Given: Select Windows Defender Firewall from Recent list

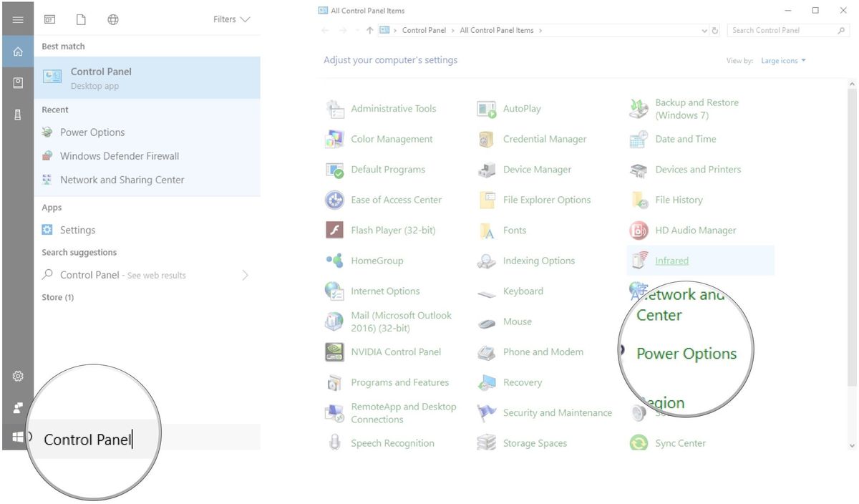Looking at the screenshot, I should point(120,155).
